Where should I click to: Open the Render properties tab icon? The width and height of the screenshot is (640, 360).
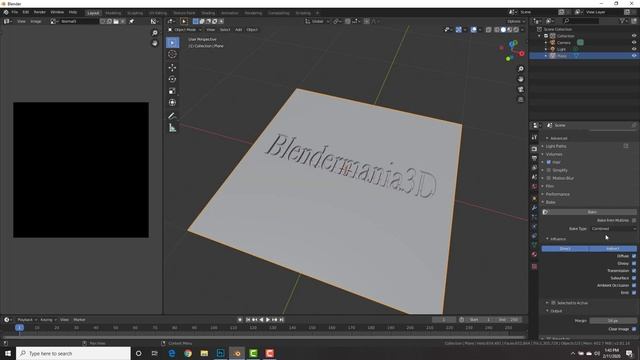[x=534, y=149]
